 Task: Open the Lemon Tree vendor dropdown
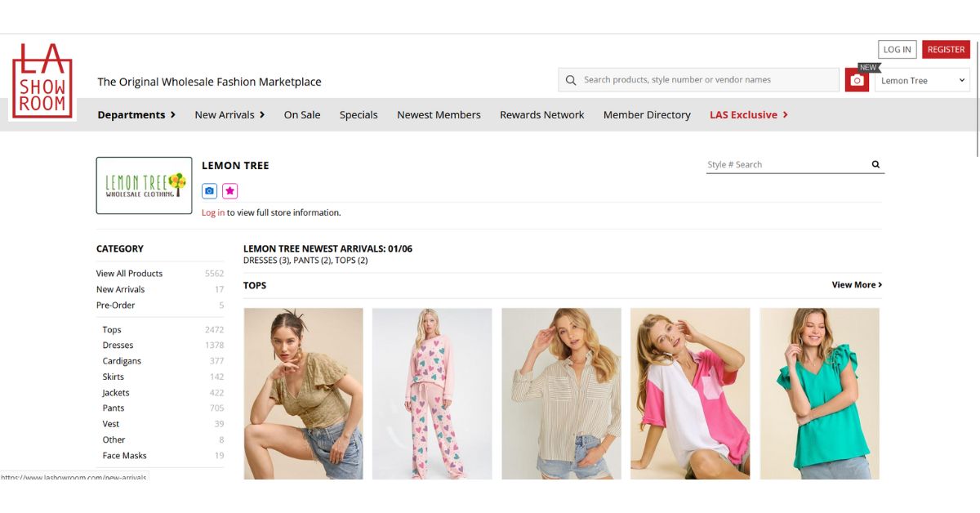click(x=922, y=80)
